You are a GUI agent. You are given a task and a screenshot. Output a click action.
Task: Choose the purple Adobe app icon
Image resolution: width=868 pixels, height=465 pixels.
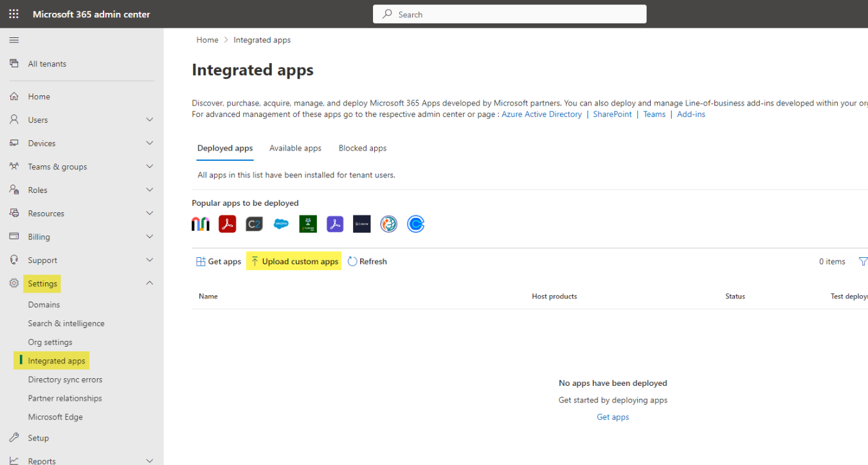335,224
